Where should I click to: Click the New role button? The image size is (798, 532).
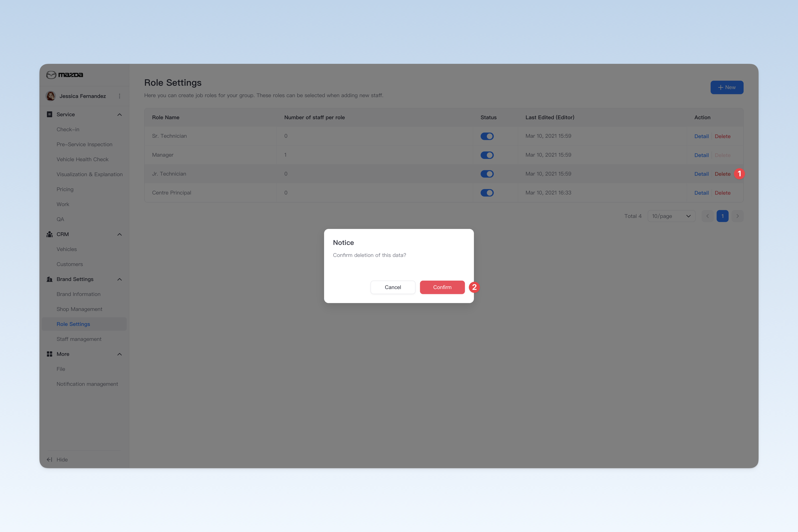pos(727,87)
